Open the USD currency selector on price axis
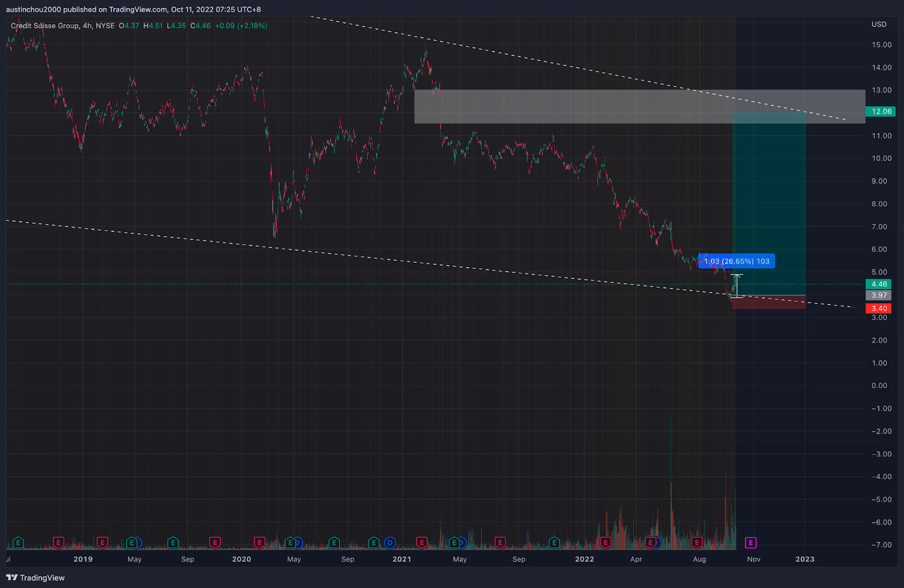This screenshot has height=588, width=904. pyautogui.click(x=879, y=24)
